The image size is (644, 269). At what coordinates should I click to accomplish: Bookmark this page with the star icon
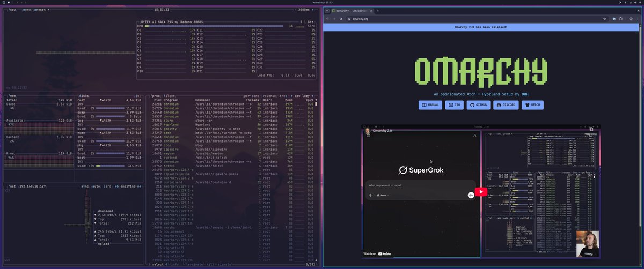(x=605, y=18)
